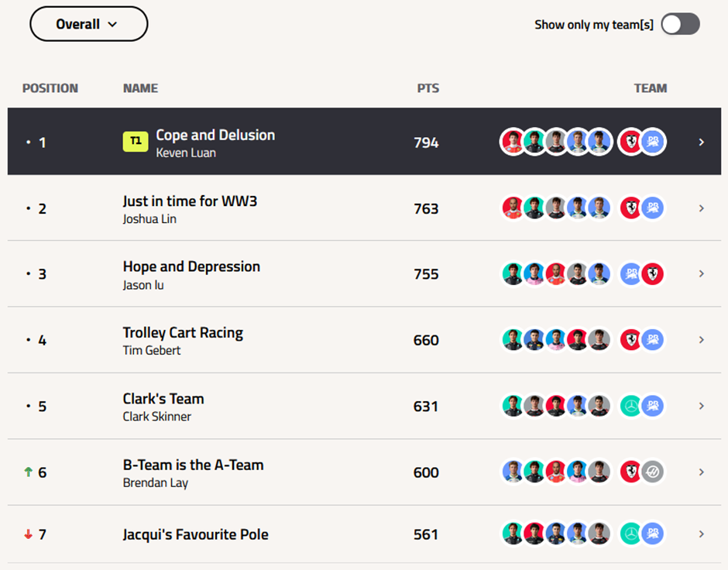Expand the Just in time for WW3 row chevron

click(x=701, y=208)
